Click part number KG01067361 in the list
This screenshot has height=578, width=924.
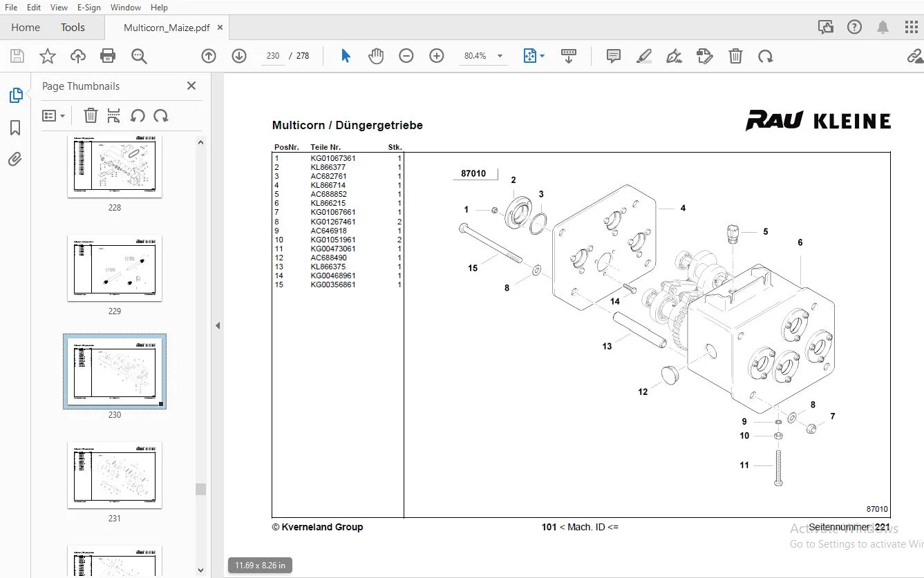tap(333, 158)
